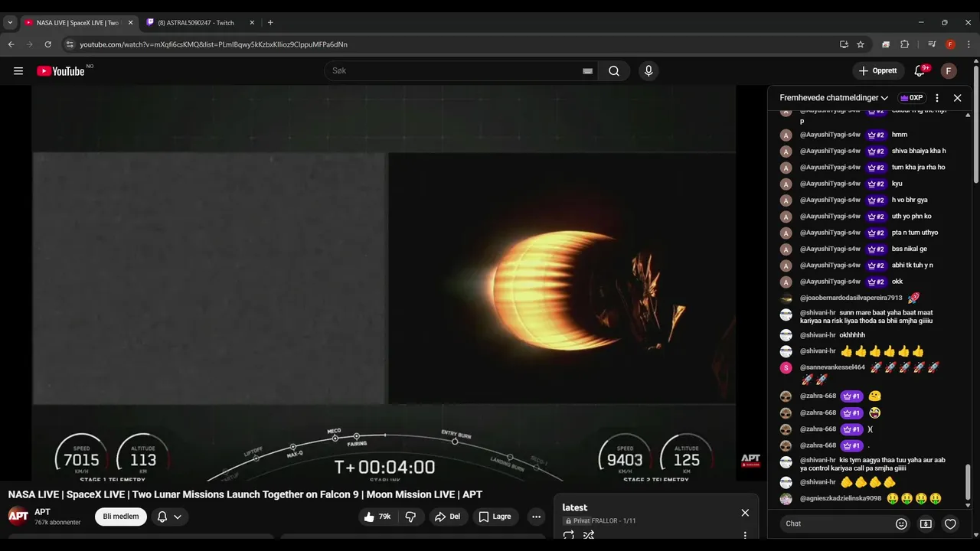View site information icon in address bar
The height and width of the screenshot is (551, 980).
[70, 44]
